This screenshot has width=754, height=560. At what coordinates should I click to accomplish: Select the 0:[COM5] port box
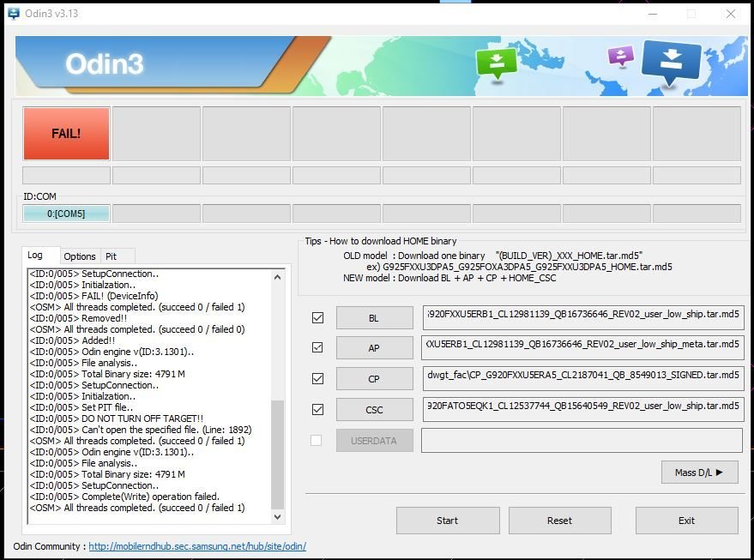coord(66,214)
